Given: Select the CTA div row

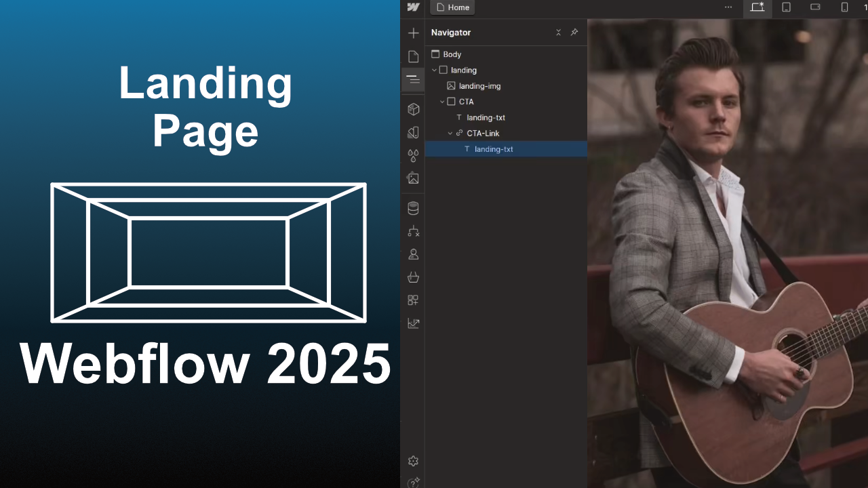Looking at the screenshot, I should (x=506, y=102).
